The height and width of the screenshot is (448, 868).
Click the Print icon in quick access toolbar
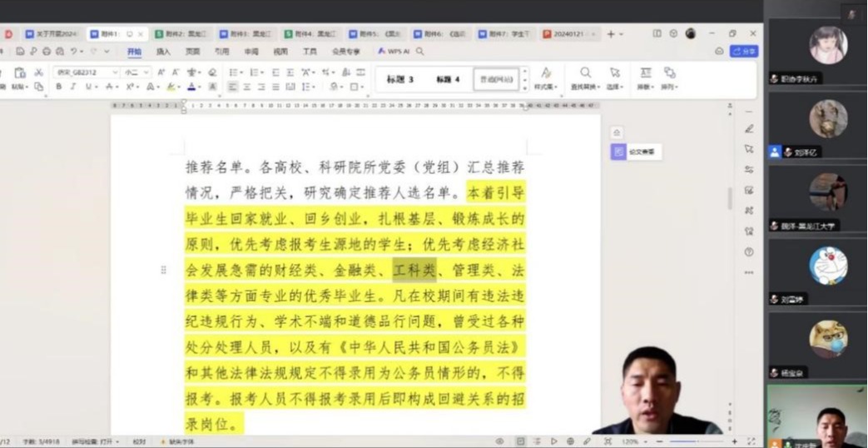pyautogui.click(x=47, y=52)
